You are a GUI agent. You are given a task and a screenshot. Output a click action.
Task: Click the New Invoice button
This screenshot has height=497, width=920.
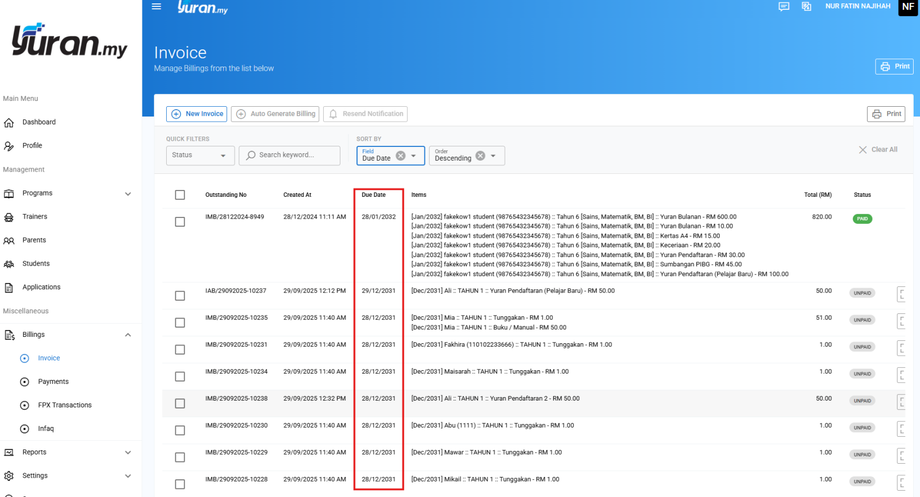(x=197, y=114)
